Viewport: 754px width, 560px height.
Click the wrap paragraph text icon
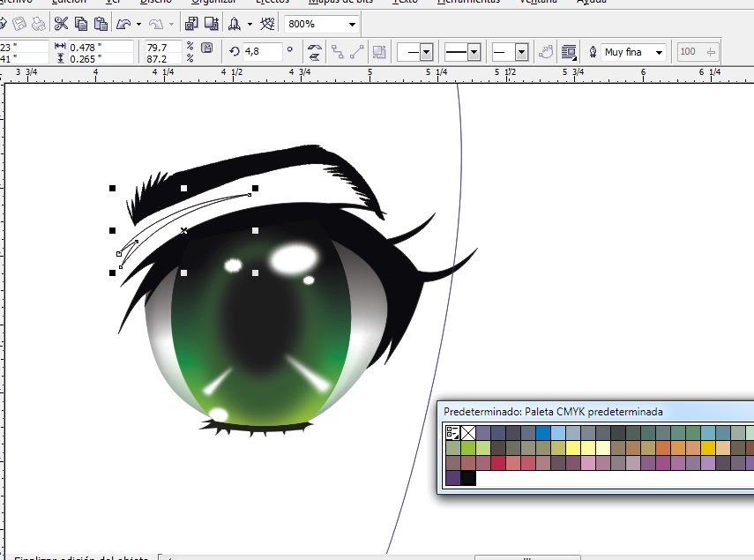(x=569, y=52)
